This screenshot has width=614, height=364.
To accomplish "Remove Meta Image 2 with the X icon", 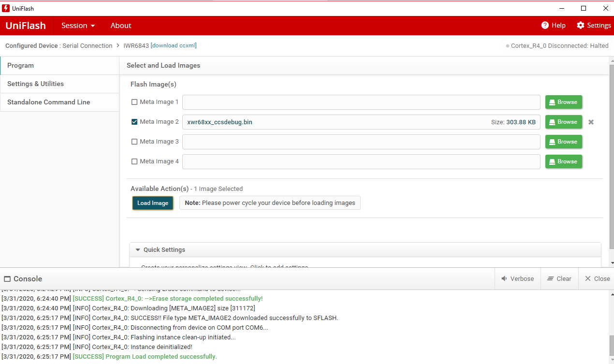I will click(x=591, y=122).
